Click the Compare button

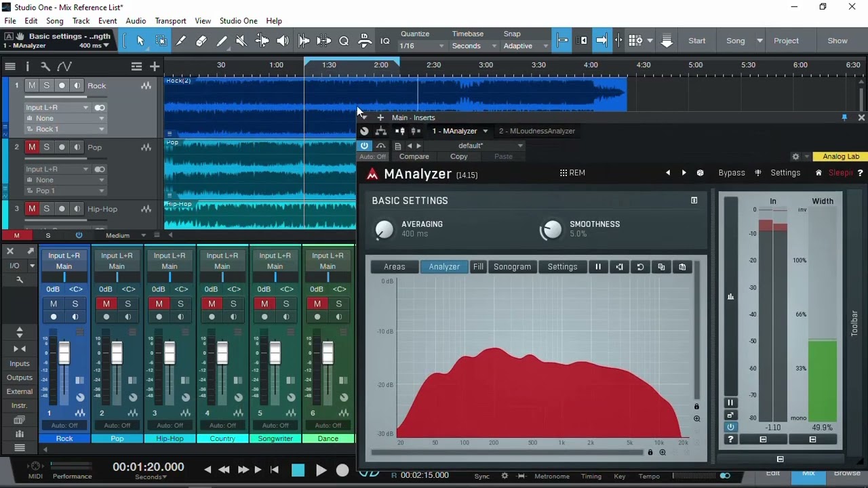click(414, 157)
